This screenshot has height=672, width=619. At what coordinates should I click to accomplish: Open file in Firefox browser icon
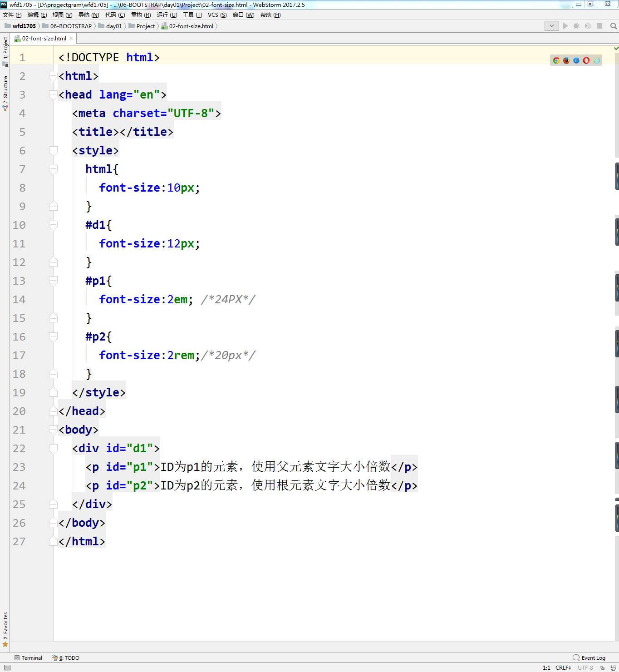tap(566, 60)
